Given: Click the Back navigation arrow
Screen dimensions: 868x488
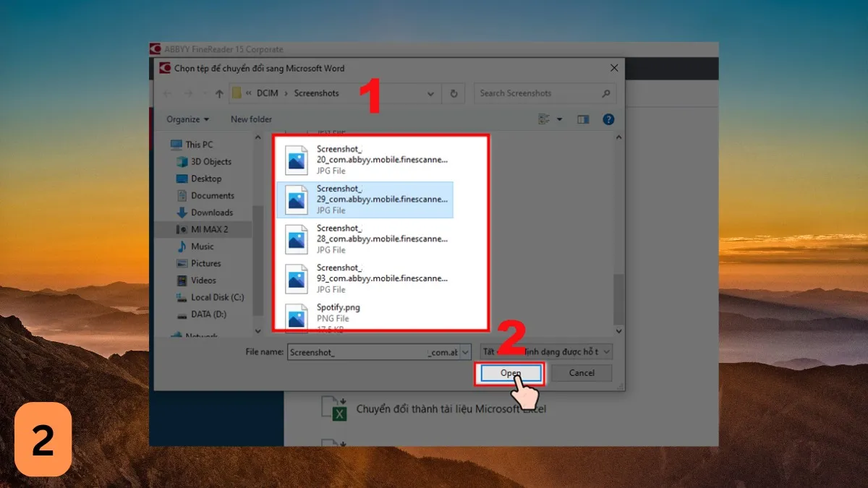Looking at the screenshot, I should [167, 93].
